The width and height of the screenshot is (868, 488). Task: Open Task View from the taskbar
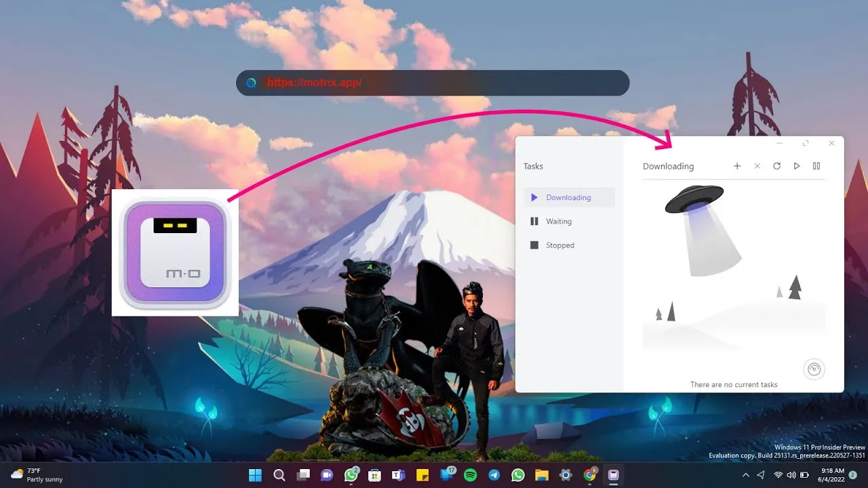(x=303, y=475)
